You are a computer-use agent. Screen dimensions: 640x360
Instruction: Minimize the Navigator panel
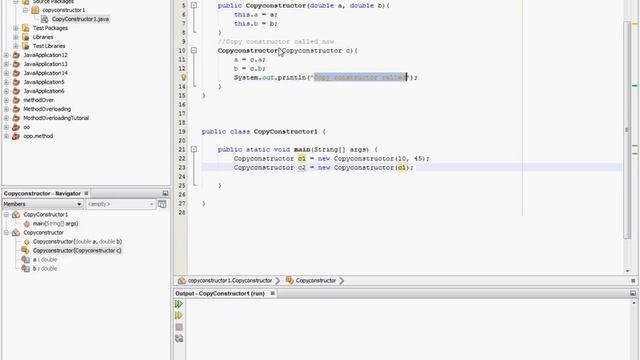click(x=165, y=193)
